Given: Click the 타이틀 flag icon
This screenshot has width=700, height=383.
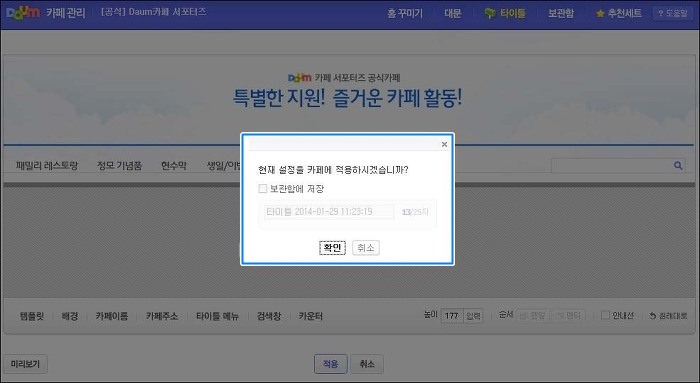Looking at the screenshot, I should [x=490, y=14].
